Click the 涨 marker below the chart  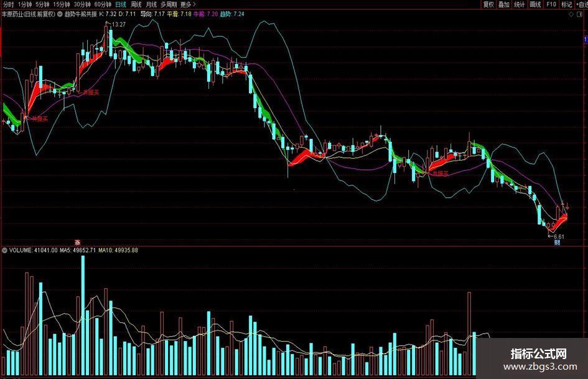[x=78, y=243]
